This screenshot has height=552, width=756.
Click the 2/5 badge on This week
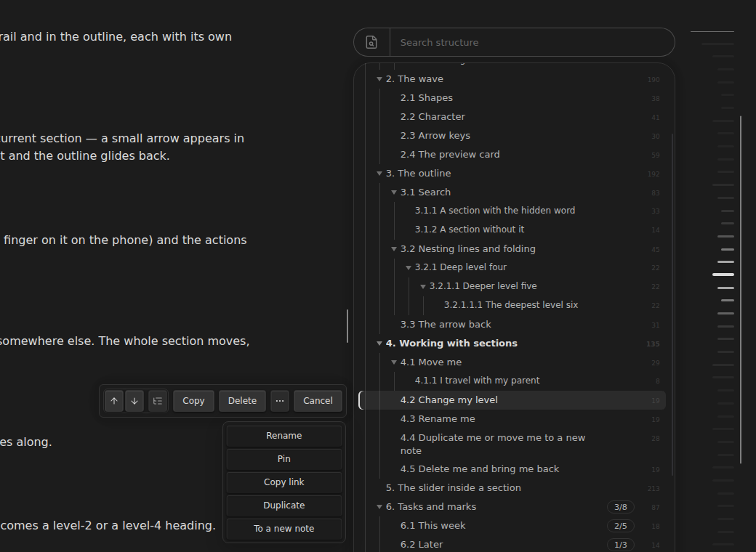(621, 526)
